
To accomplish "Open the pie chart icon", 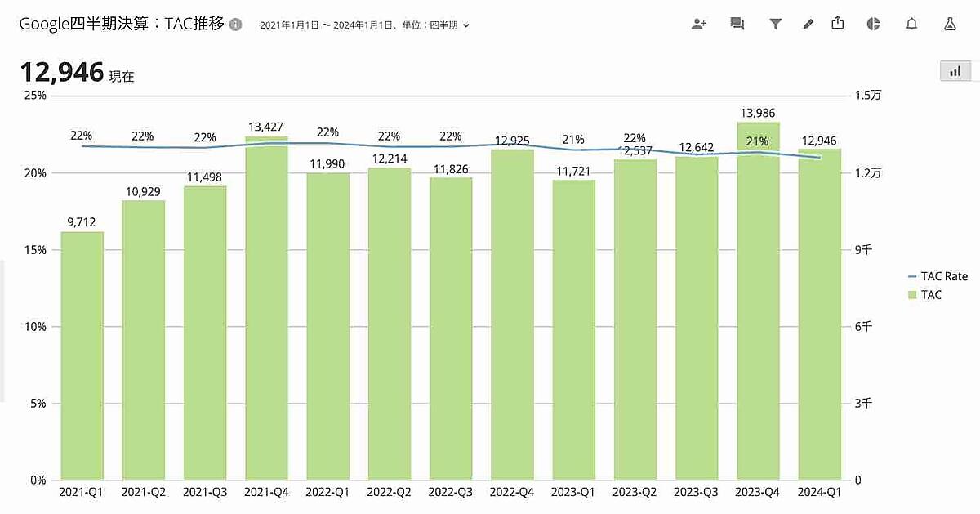I will pyautogui.click(x=873, y=24).
